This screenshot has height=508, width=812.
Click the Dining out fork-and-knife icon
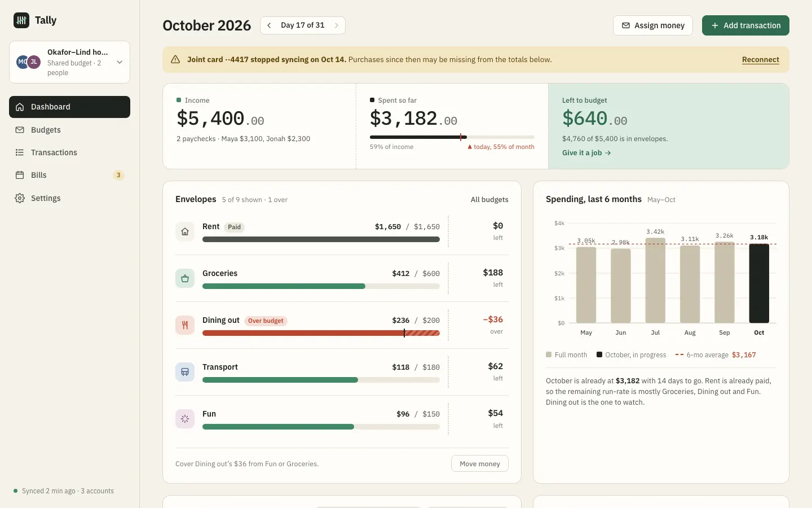[x=185, y=325]
